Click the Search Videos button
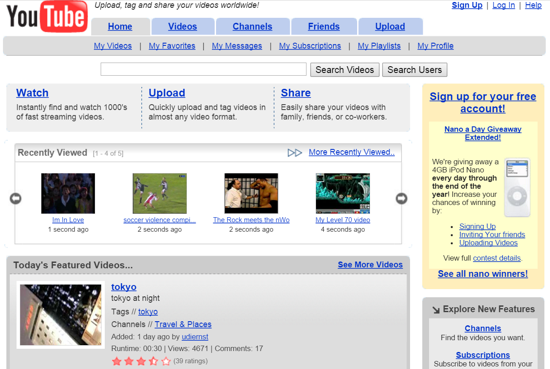 coord(345,70)
